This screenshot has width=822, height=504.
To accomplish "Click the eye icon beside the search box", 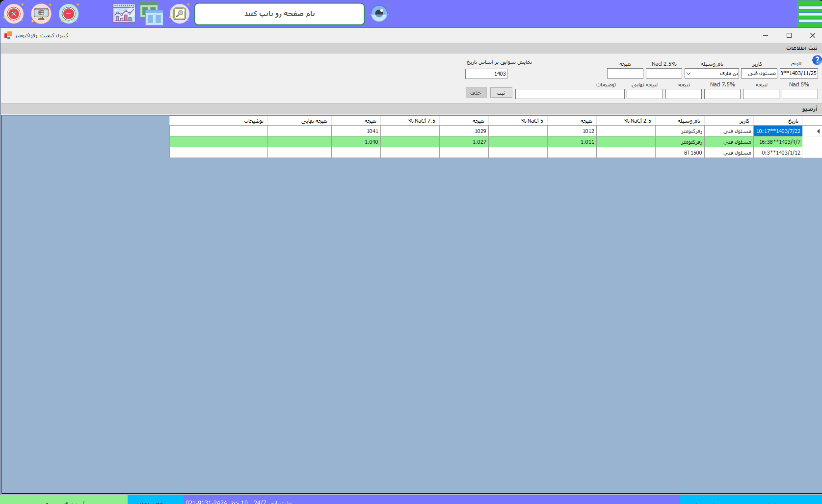I will (379, 14).
